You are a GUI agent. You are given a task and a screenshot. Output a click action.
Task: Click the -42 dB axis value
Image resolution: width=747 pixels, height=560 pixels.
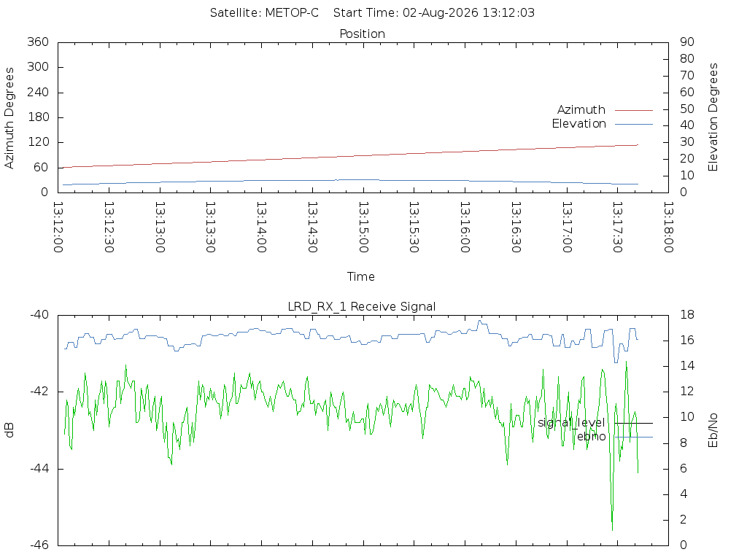39,392
